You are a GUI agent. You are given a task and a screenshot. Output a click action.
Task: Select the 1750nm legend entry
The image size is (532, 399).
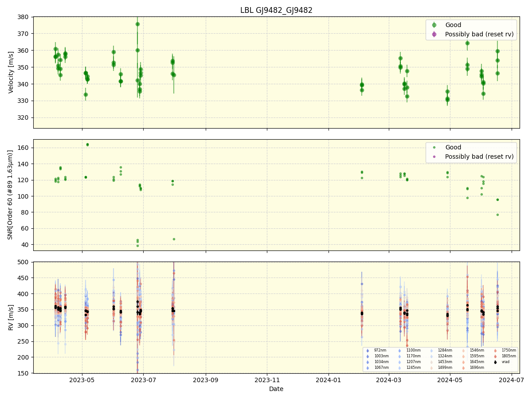coord(505,350)
